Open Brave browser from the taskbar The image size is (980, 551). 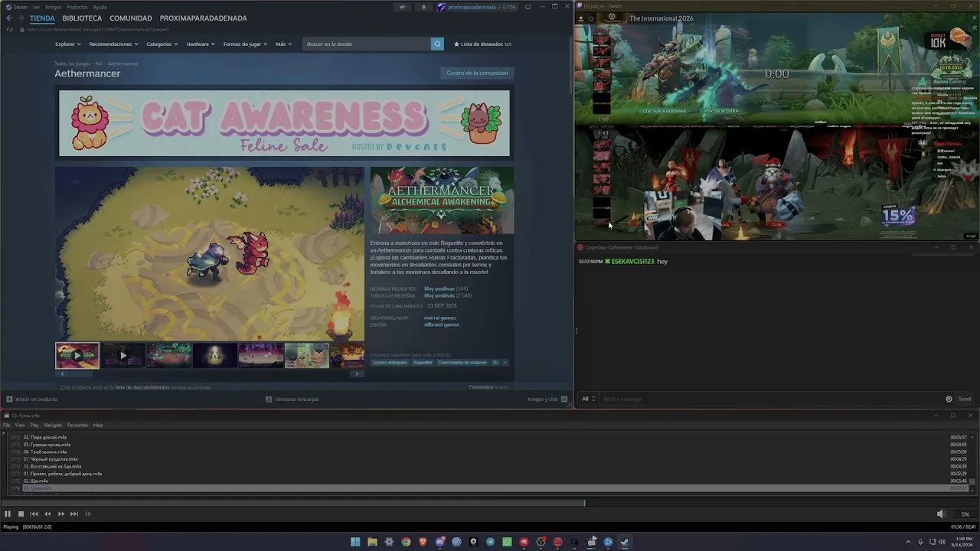[423, 542]
